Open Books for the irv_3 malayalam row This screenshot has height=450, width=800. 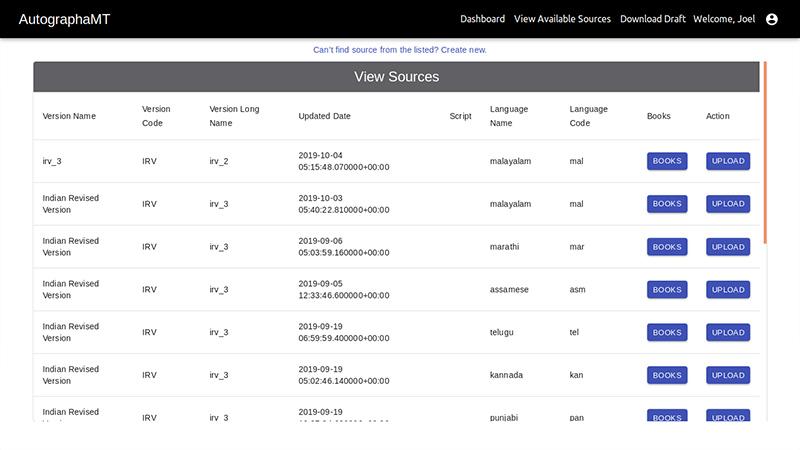(667, 161)
